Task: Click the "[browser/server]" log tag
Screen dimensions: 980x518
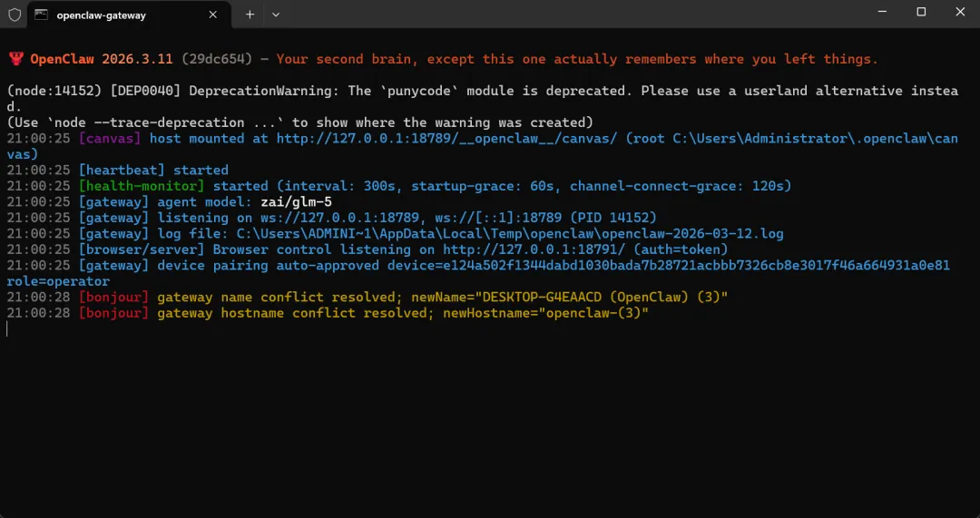Action: point(142,249)
